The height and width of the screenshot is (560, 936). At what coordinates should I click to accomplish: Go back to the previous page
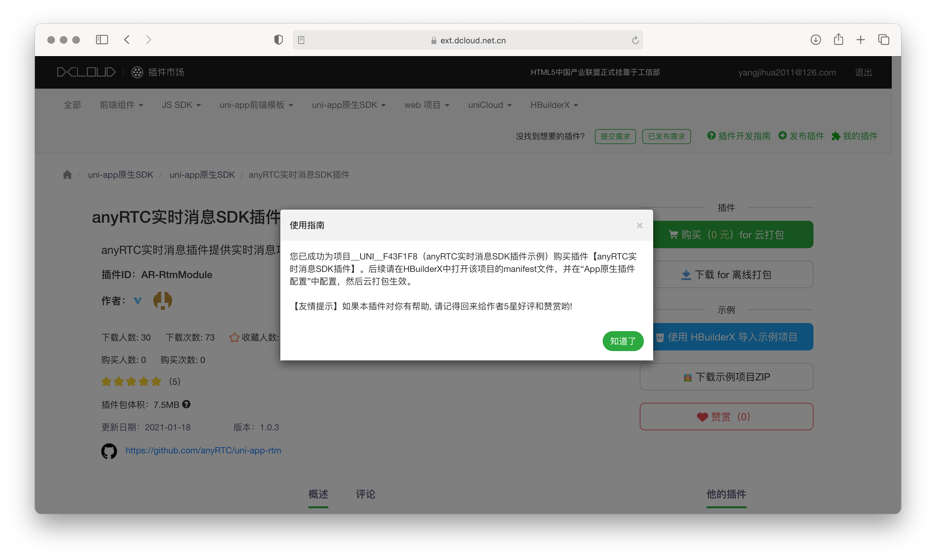click(x=127, y=40)
